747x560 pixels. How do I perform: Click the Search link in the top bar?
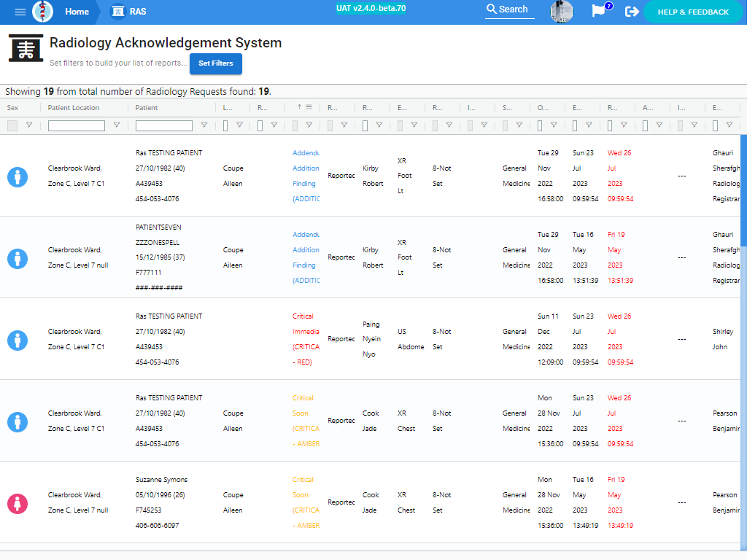tap(509, 9)
